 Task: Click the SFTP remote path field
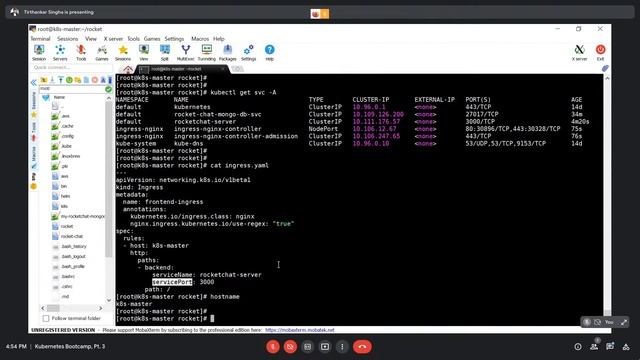[x=72, y=89]
